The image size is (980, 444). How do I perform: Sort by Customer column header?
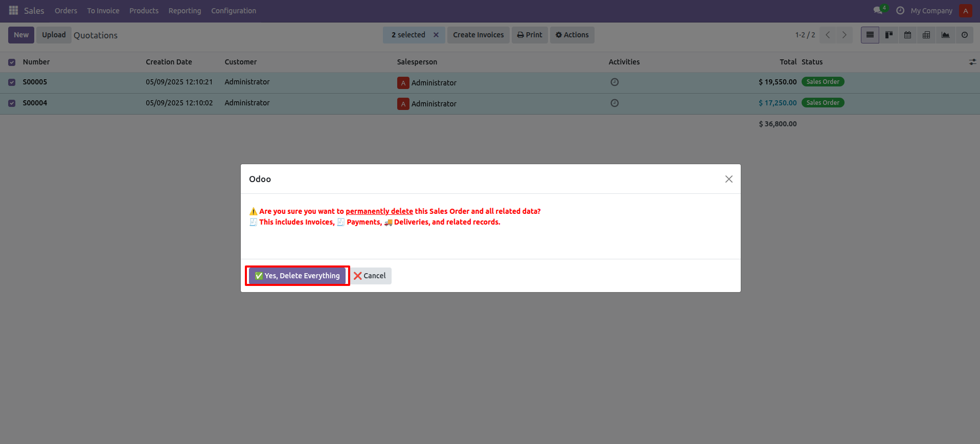coord(241,62)
